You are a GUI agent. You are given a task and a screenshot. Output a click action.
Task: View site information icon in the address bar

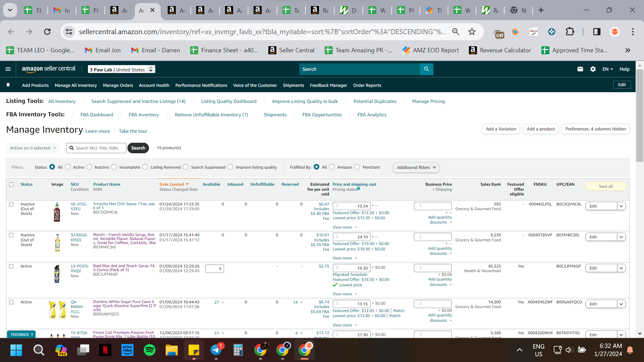tap(69, 32)
